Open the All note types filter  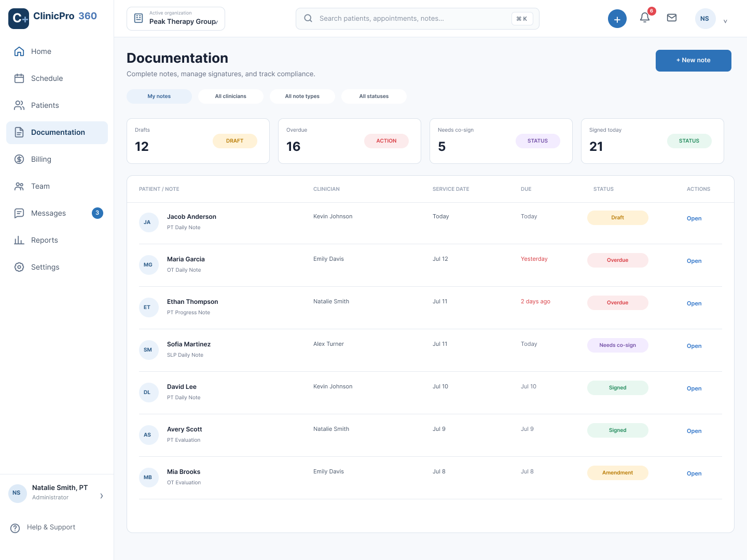(x=302, y=96)
